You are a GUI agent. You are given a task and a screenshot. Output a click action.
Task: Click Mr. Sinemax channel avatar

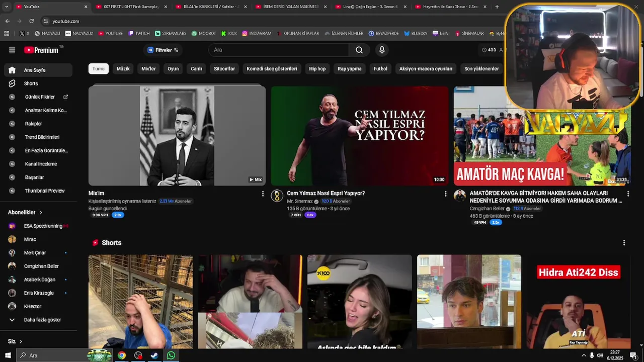[277, 196]
